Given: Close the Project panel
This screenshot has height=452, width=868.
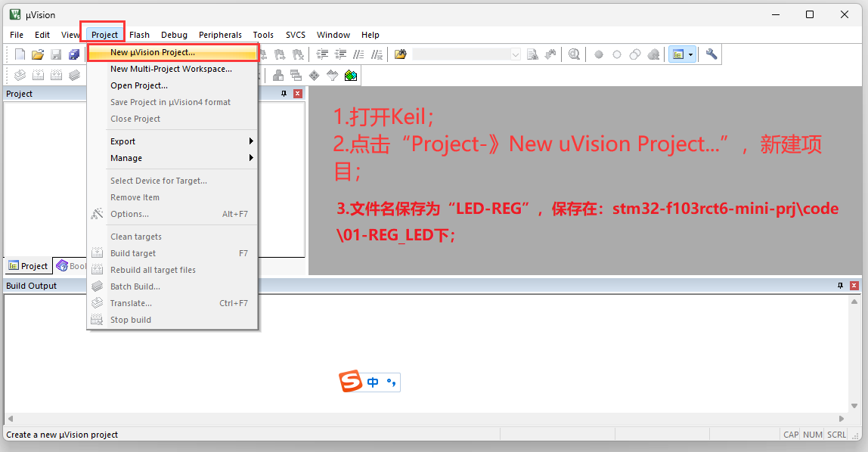Looking at the screenshot, I should (297, 94).
